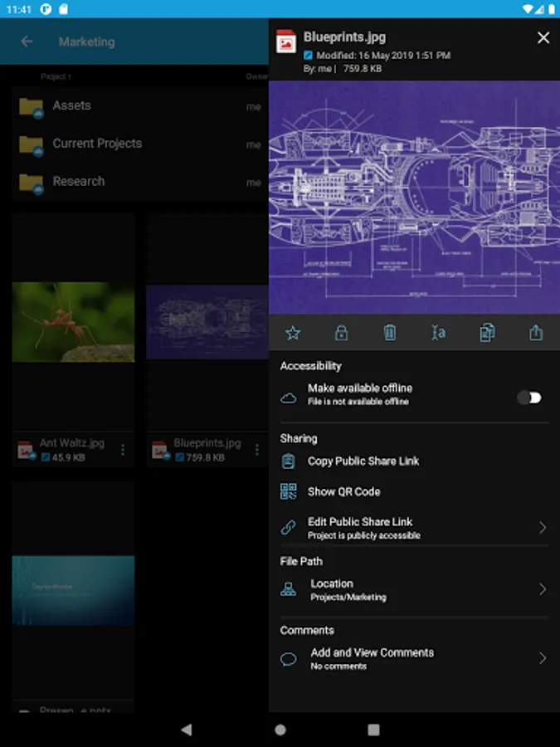
Task: Tap the large blueprint preview image
Action: 414,198
